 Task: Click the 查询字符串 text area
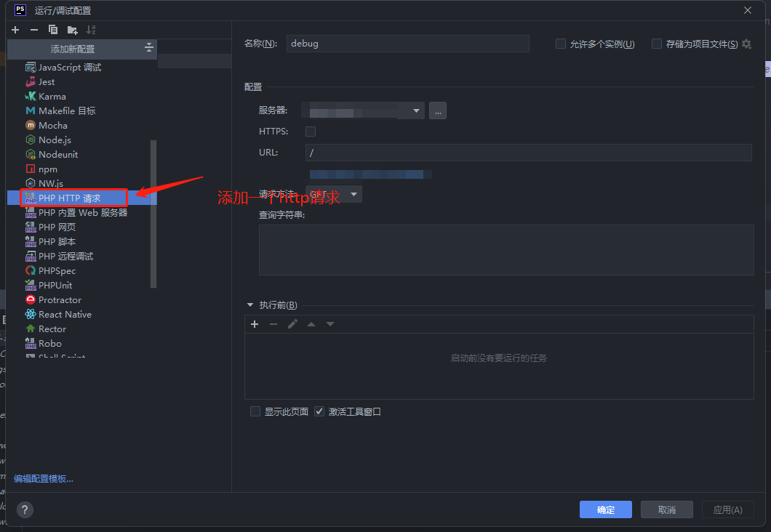pyautogui.click(x=506, y=250)
